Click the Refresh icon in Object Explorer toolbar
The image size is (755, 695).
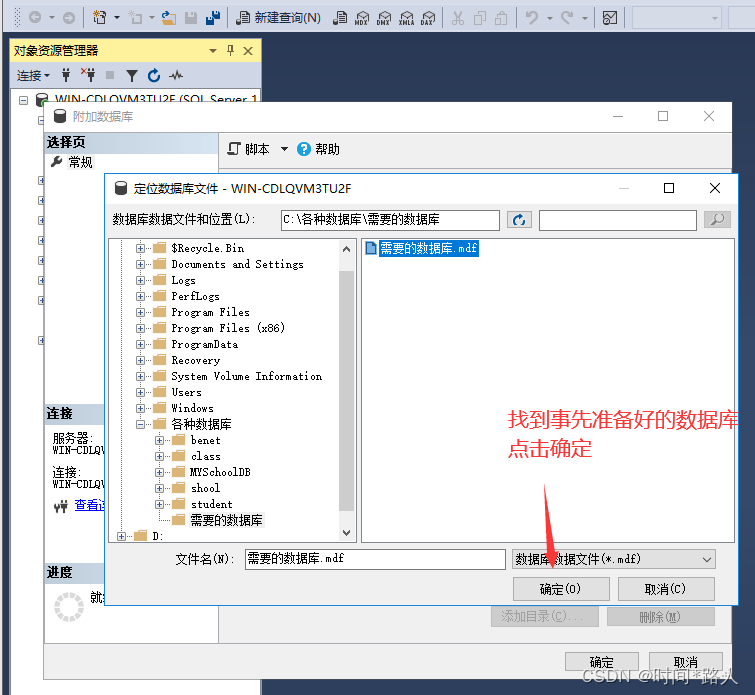click(x=154, y=75)
